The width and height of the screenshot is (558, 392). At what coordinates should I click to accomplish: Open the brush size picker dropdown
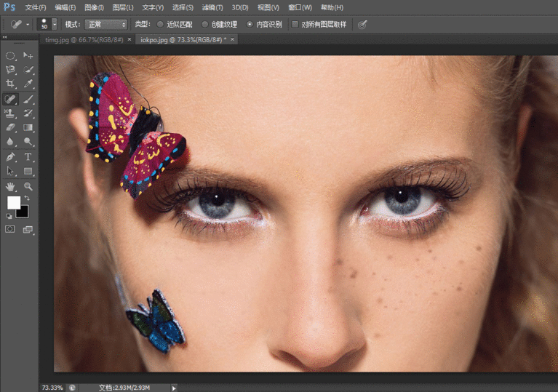click(x=55, y=24)
